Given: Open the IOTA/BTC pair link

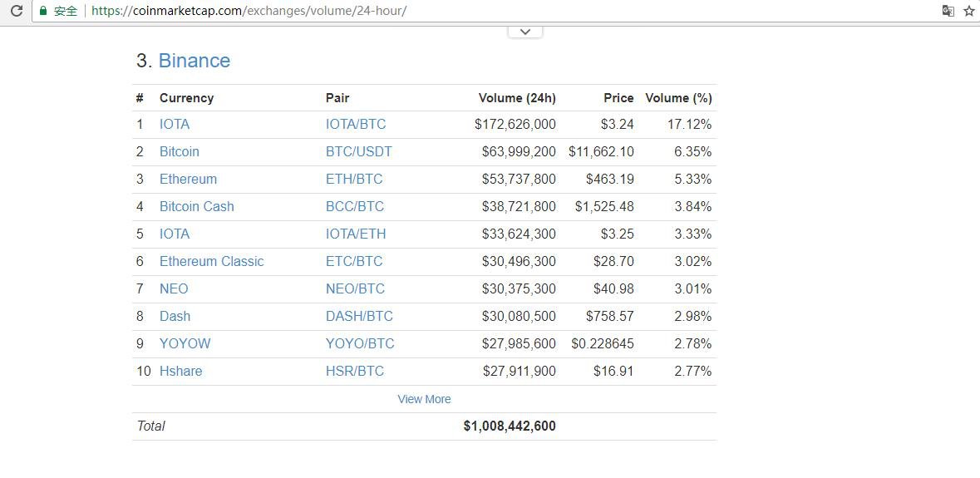Looking at the screenshot, I should tap(356, 125).
